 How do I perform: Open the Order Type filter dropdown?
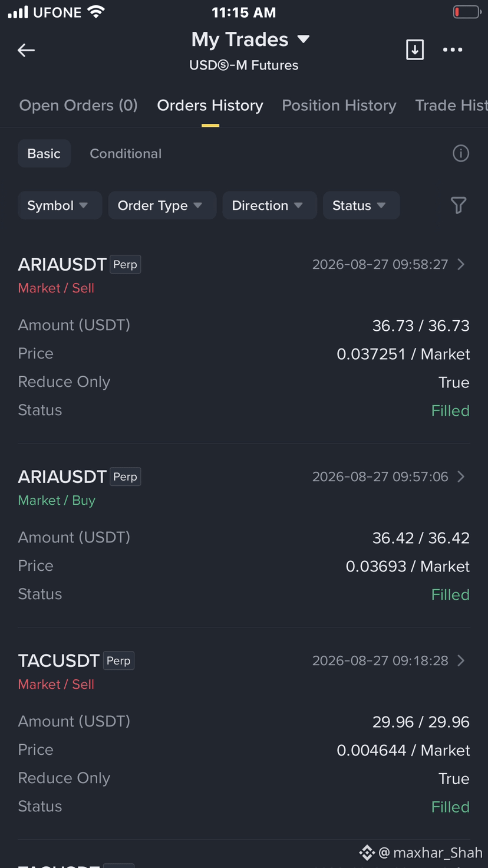(162, 205)
